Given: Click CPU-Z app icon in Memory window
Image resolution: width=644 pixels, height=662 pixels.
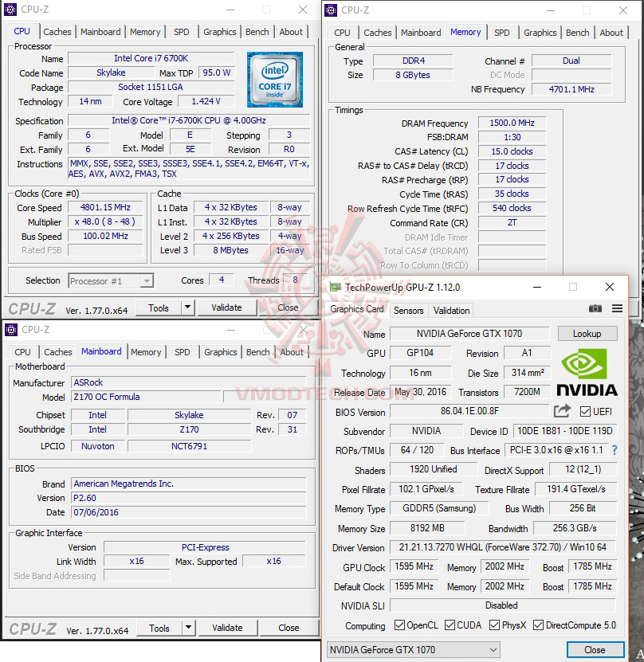Looking at the screenshot, I should coord(331,10).
